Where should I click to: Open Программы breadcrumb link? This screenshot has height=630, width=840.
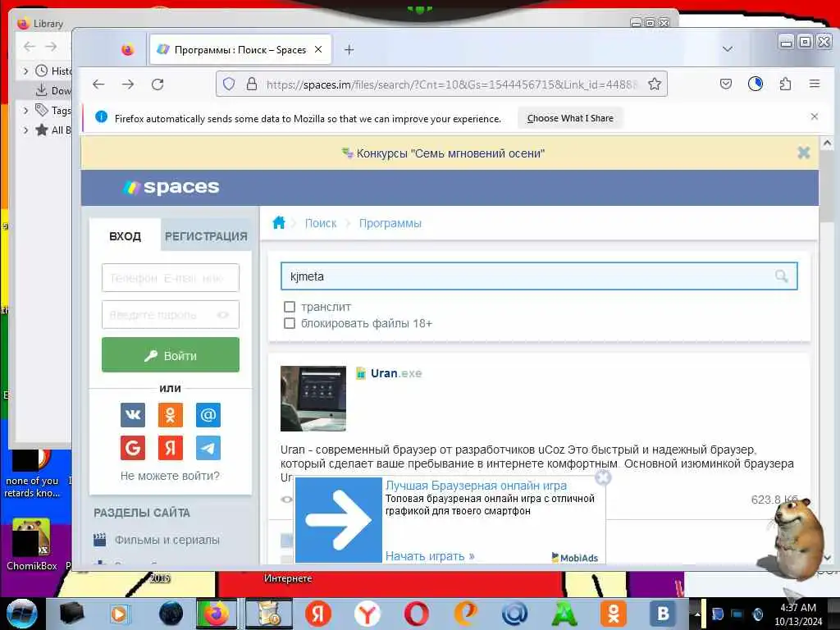(390, 223)
